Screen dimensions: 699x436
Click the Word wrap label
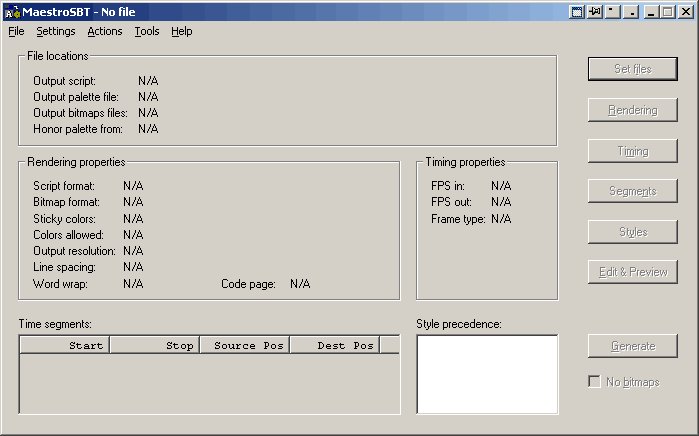(x=60, y=284)
